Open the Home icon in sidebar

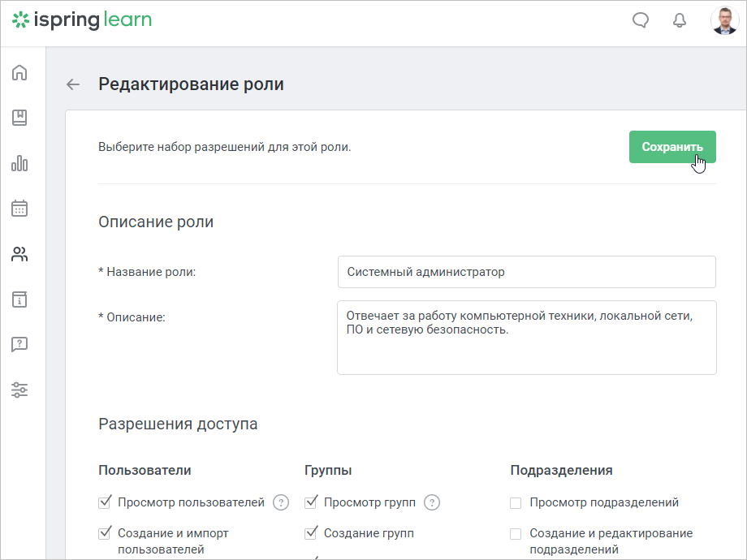coord(19,72)
